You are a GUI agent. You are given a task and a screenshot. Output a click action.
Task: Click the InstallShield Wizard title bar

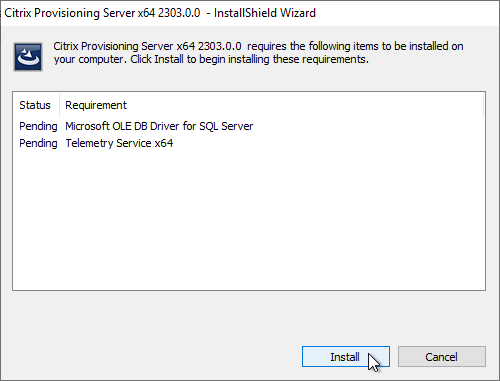(250, 13)
